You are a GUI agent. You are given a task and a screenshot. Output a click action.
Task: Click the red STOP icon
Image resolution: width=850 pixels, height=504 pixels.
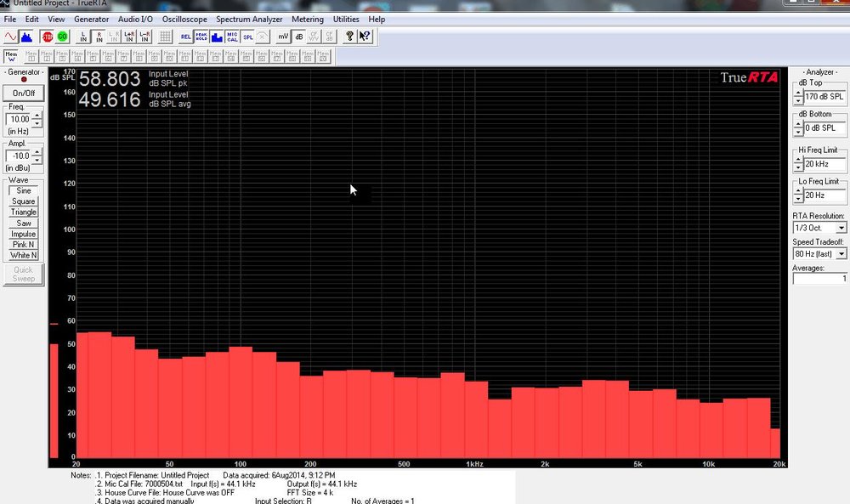47,37
